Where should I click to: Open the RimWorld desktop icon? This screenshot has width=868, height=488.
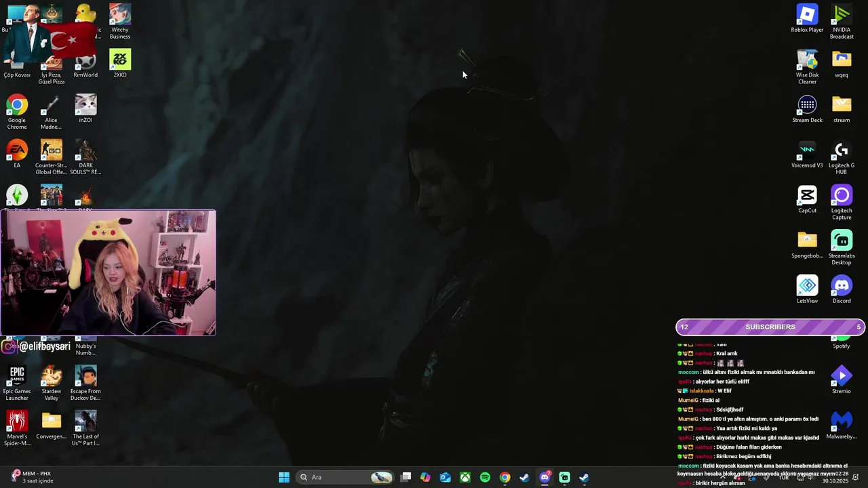[85, 67]
